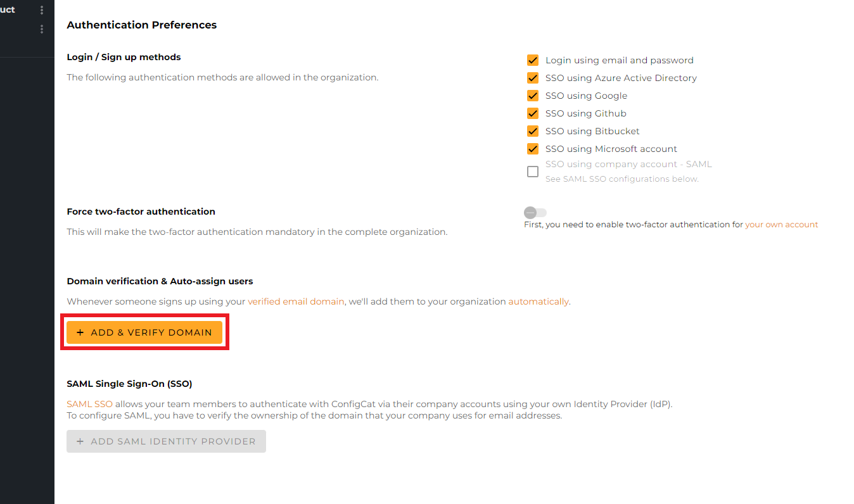The width and height of the screenshot is (854, 504).
Task: Click the Add & Verify Domain button
Action: tap(144, 332)
